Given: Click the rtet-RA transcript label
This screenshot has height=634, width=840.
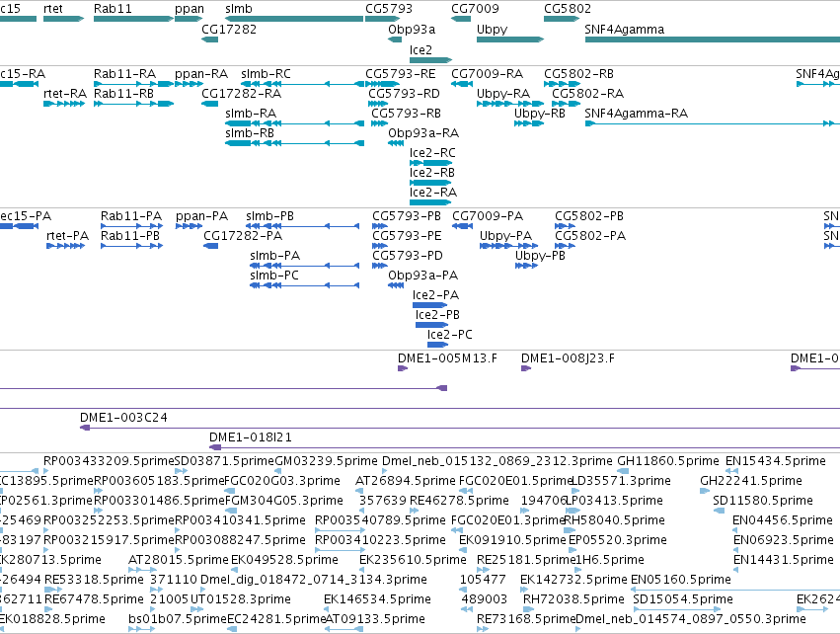Looking at the screenshot, I should pyautogui.click(x=65, y=93).
